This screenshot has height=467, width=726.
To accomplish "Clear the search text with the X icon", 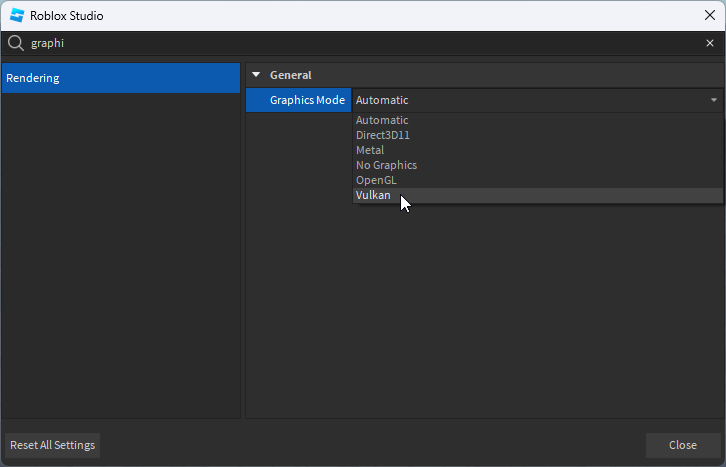I will click(x=710, y=43).
